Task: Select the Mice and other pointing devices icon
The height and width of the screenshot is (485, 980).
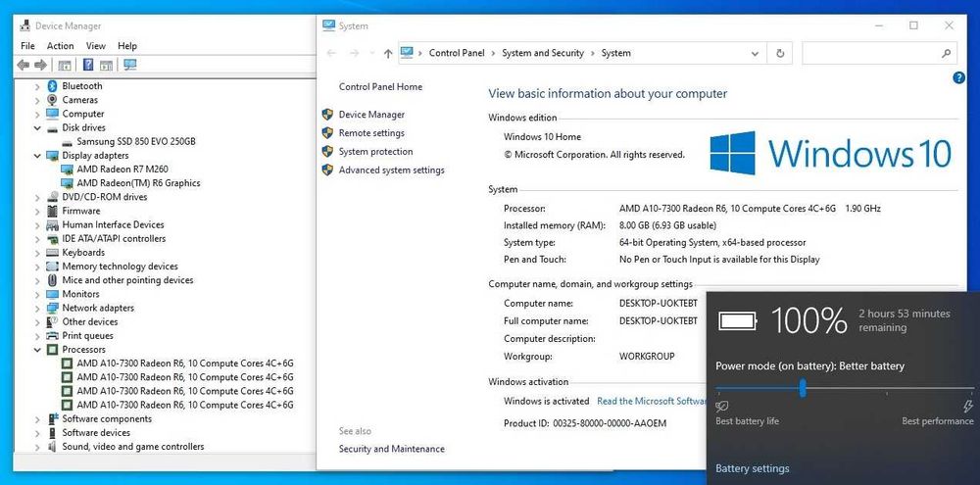Action: point(53,280)
